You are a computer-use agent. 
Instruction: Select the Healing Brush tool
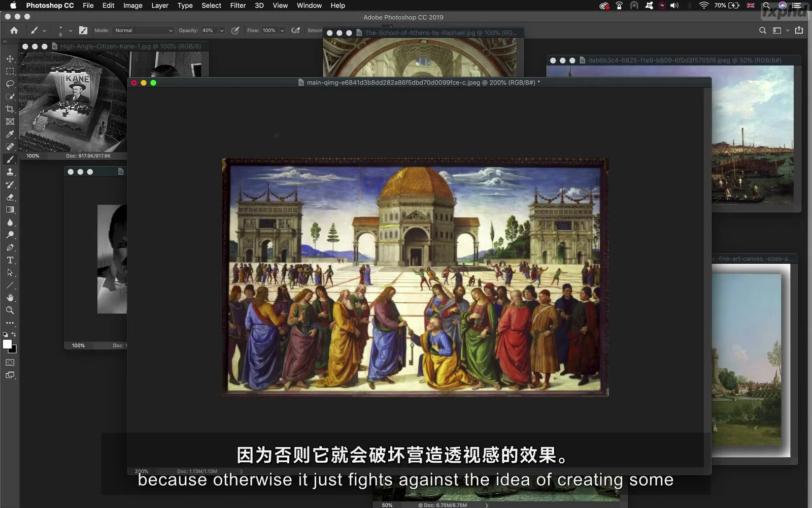click(x=10, y=147)
